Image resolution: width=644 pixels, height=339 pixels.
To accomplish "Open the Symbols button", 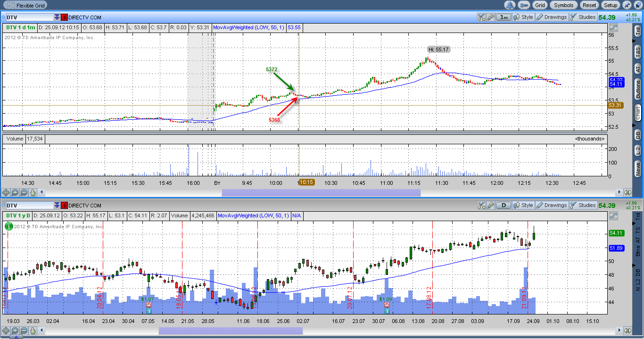I will click(x=564, y=5).
